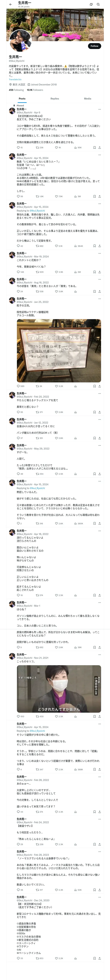The image size is (110, 980).
Task: Share the pinned Apr 6 post
Action: (99, 148)
